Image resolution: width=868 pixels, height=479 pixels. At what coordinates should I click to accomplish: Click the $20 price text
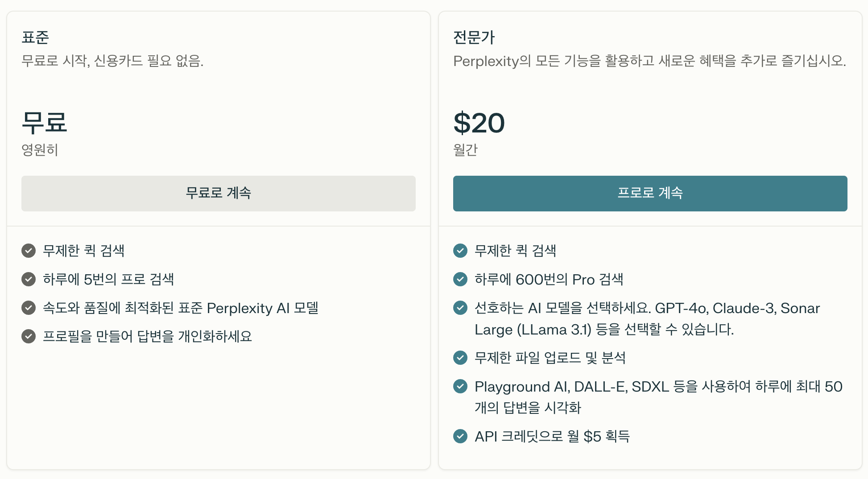(479, 123)
